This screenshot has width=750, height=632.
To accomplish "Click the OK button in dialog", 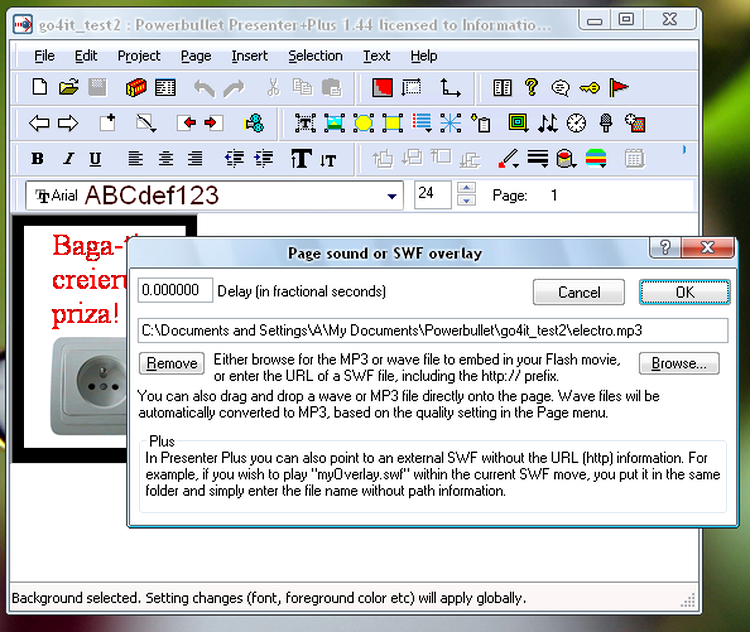I will (x=684, y=292).
